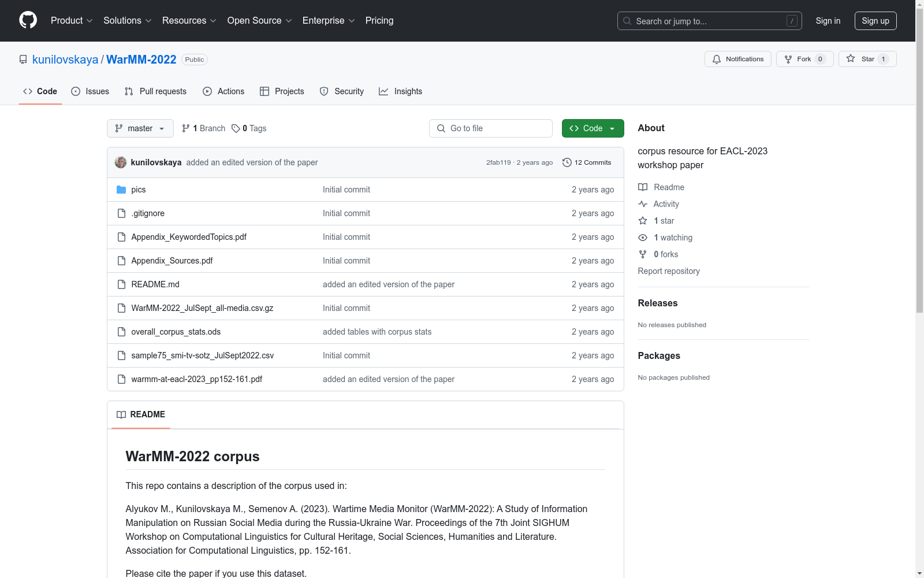Click the tag icon beside 0 Tags
The image size is (924, 578).
[x=236, y=128]
